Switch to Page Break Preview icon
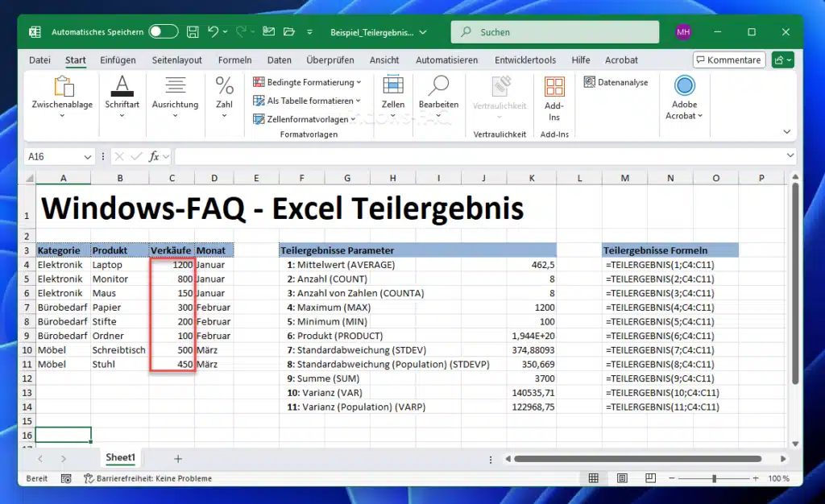Screen dimensions: 825x504 click(650, 478)
